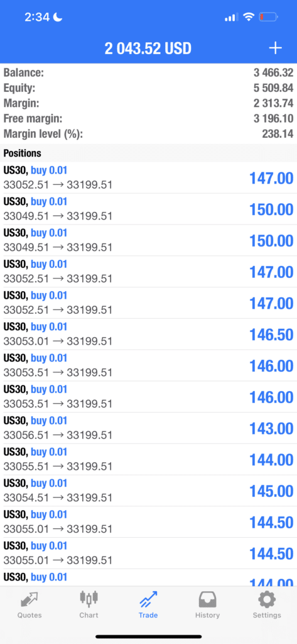This screenshot has height=644, width=297.
Task: Select the History tab label
Action: tap(207, 615)
